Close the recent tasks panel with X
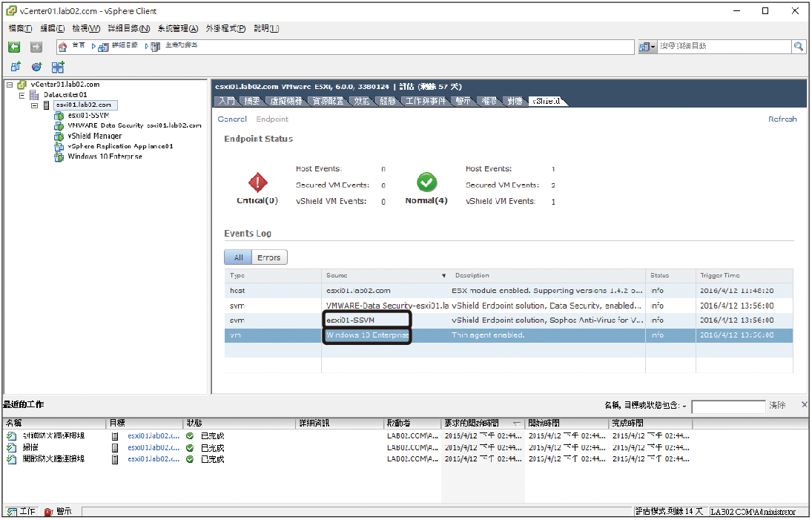 coord(805,404)
